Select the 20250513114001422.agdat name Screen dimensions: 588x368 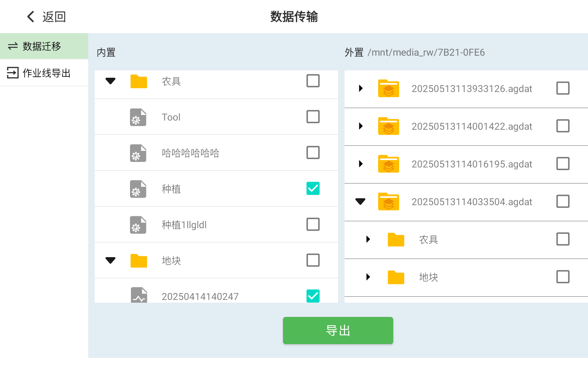472,126
